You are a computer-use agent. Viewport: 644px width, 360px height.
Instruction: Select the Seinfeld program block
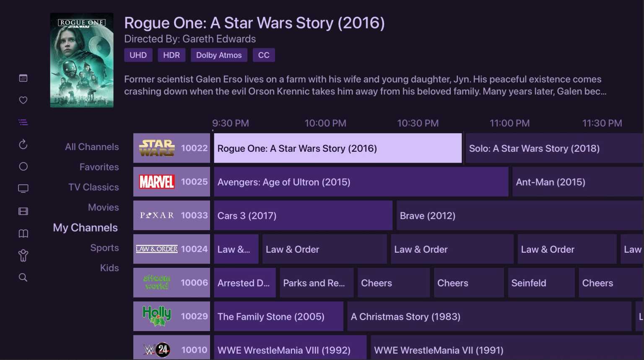click(541, 282)
